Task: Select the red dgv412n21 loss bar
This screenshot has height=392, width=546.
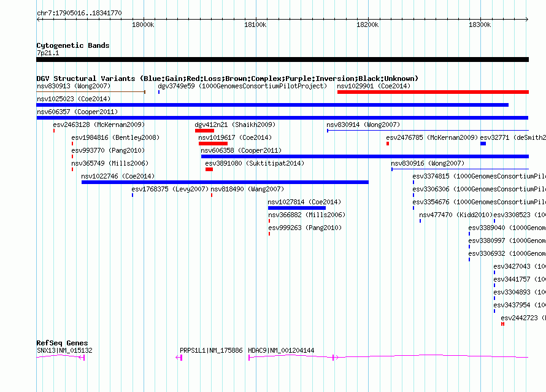Action: (x=204, y=131)
